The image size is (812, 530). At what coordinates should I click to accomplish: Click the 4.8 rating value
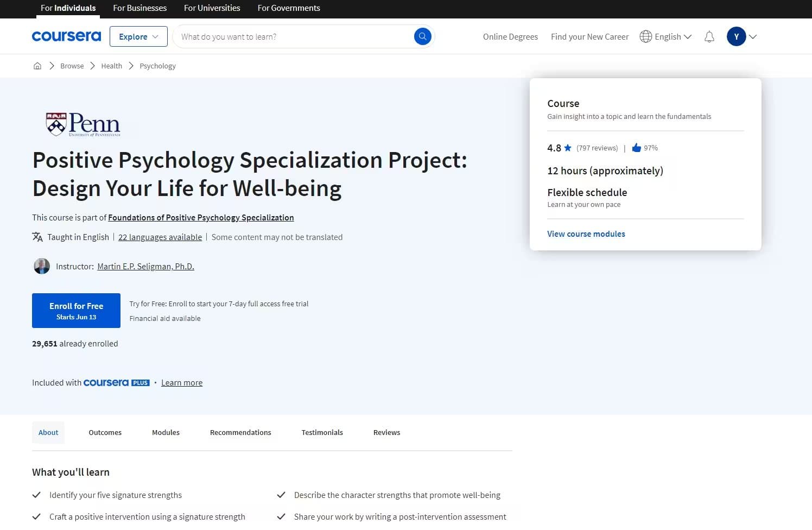(554, 148)
